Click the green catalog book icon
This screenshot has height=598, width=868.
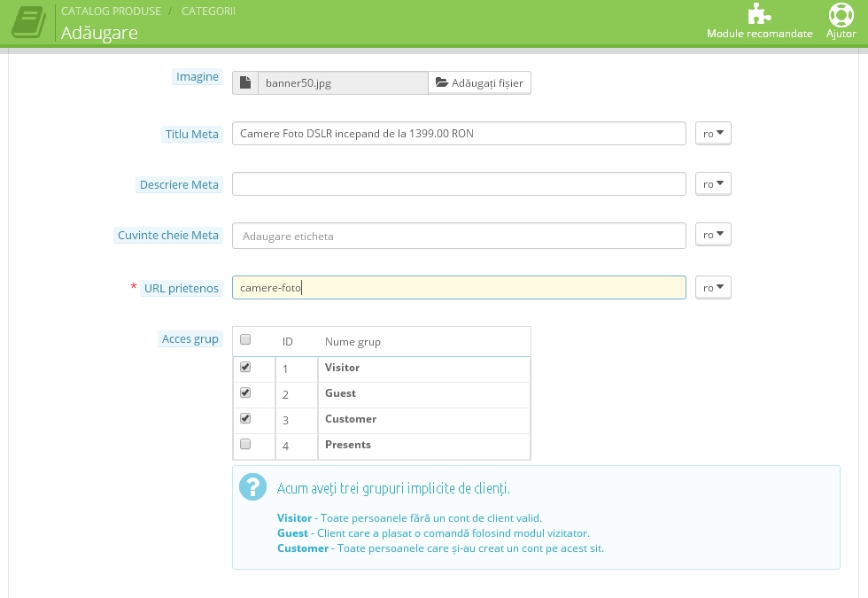(x=29, y=23)
